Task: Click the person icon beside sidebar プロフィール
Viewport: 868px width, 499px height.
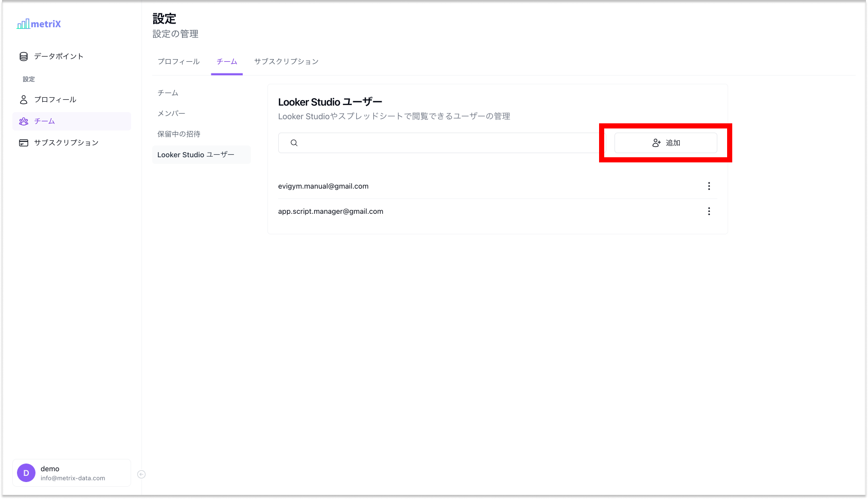Action: coord(24,100)
